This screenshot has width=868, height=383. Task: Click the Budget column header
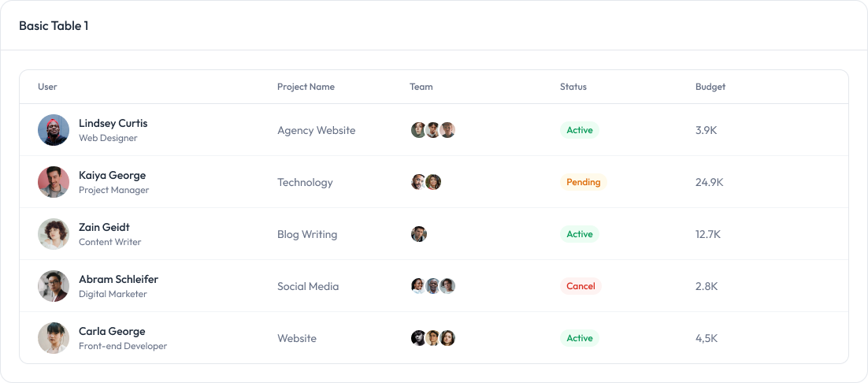click(710, 87)
